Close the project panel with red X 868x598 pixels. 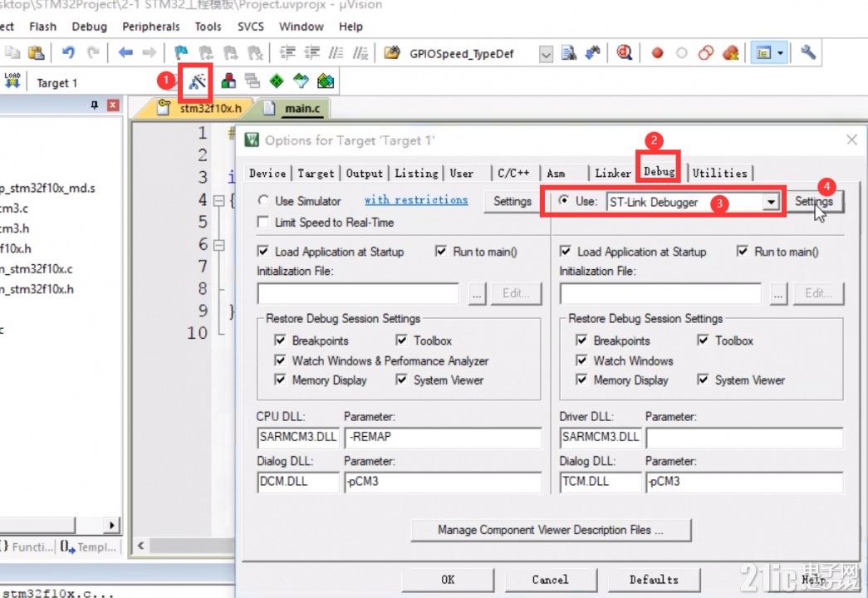click(113, 105)
